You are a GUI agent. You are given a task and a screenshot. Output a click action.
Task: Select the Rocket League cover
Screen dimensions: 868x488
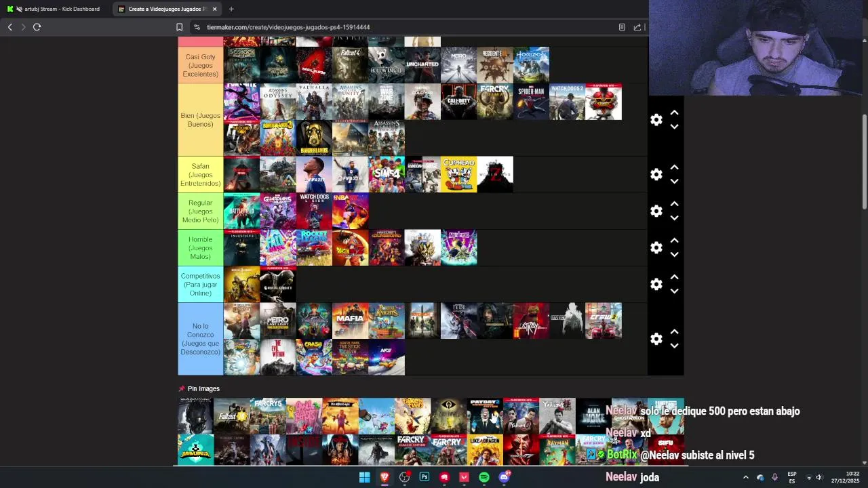[x=314, y=248]
